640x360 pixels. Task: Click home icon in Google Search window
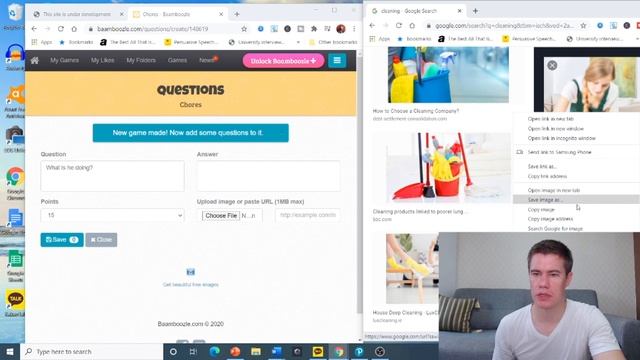tap(412, 25)
